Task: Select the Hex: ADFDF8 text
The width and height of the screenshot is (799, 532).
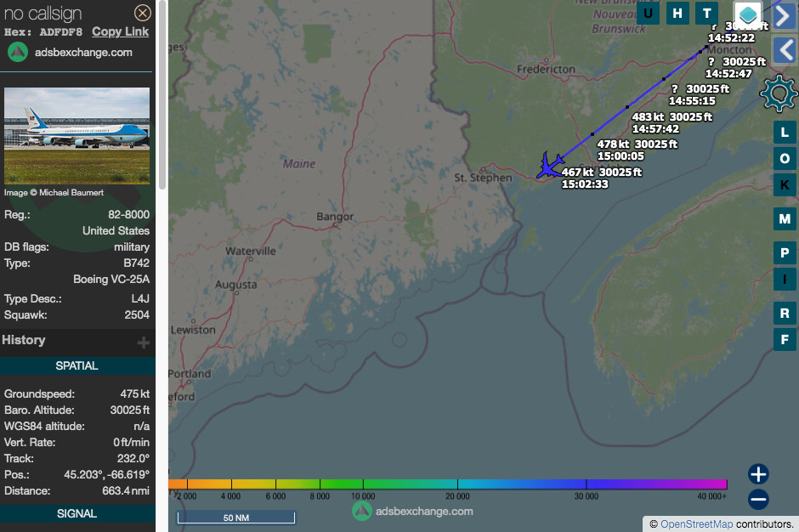Action: pyautogui.click(x=43, y=32)
